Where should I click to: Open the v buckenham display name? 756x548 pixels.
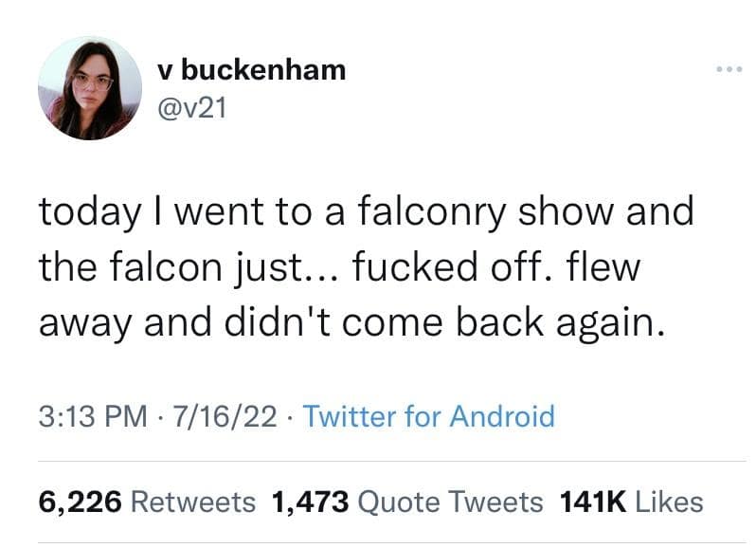[252, 70]
